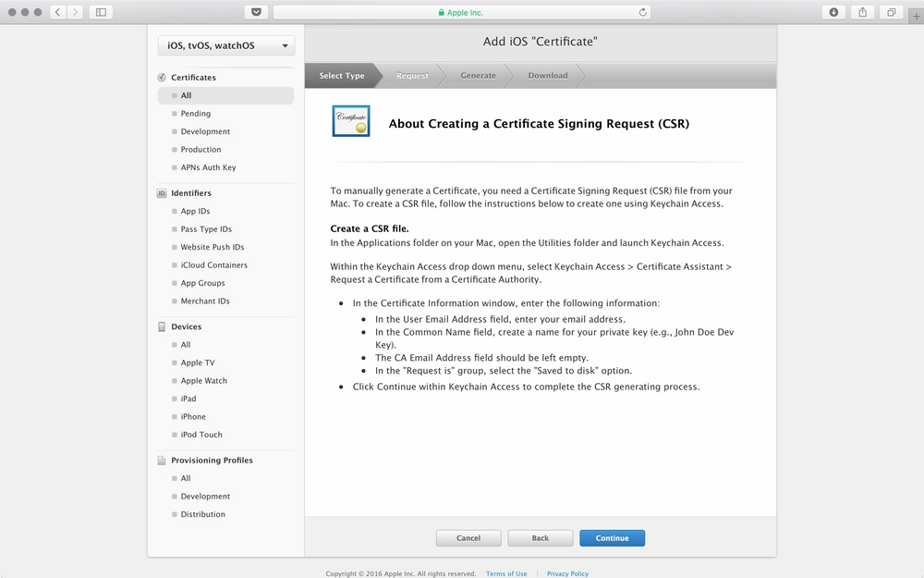Click the Back button

541,538
